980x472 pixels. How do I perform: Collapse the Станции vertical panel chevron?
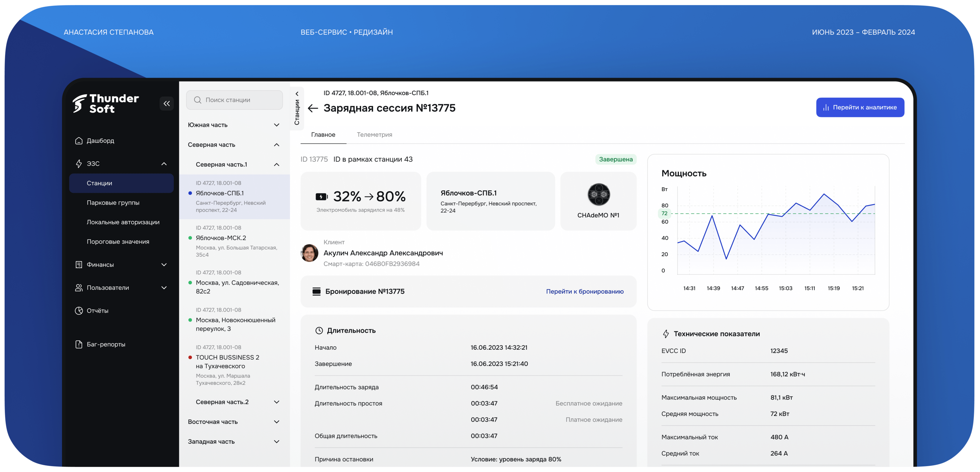[297, 94]
